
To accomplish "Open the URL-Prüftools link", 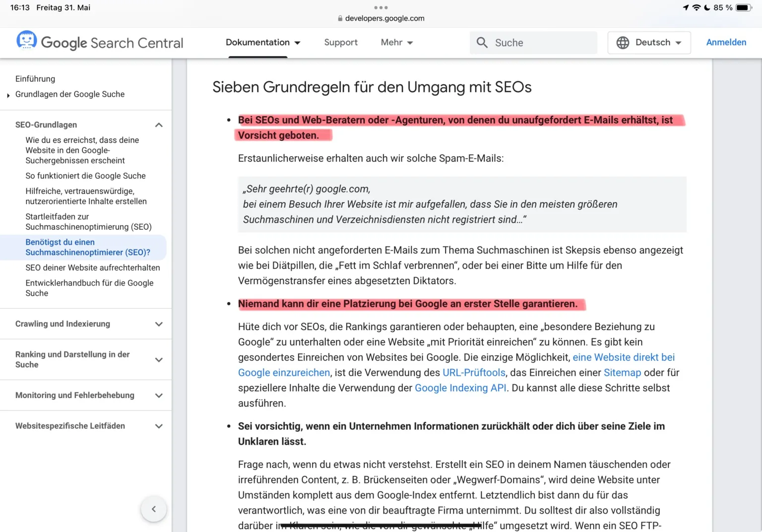I will [473, 372].
